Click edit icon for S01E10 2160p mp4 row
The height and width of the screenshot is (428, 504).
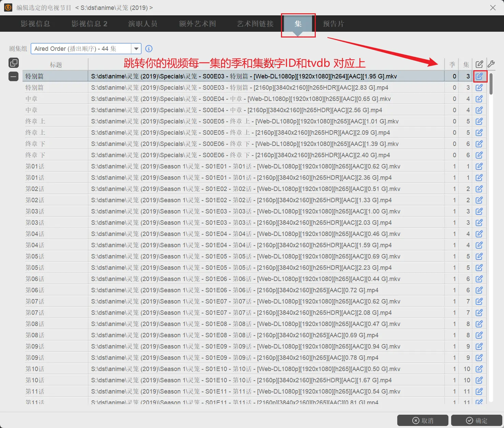tap(479, 380)
